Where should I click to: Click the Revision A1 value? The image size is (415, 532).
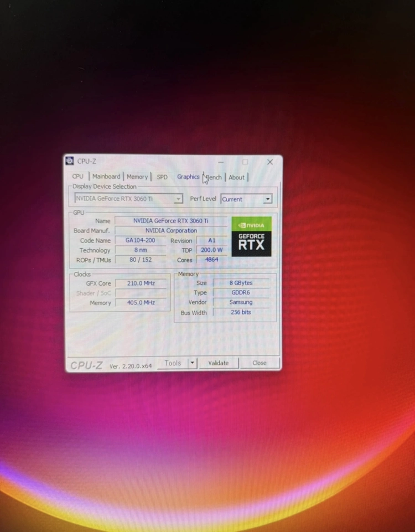tap(211, 241)
